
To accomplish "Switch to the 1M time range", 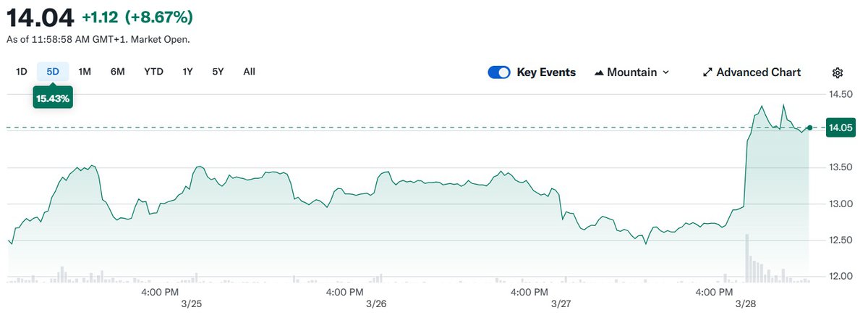I will pos(85,72).
